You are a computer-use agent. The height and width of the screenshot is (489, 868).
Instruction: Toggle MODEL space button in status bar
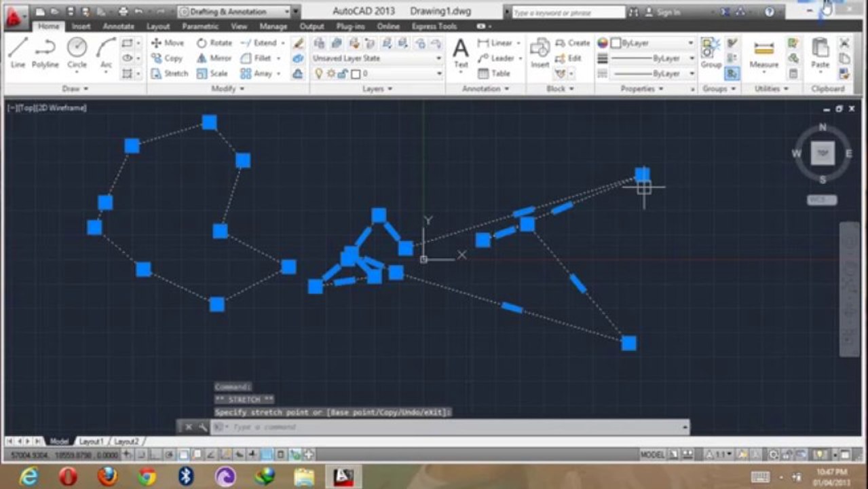(x=652, y=455)
